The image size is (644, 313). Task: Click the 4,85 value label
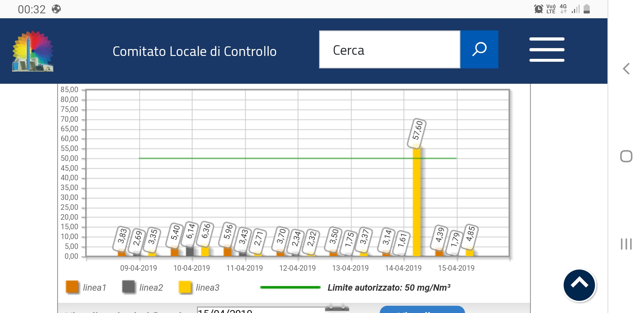point(470,237)
